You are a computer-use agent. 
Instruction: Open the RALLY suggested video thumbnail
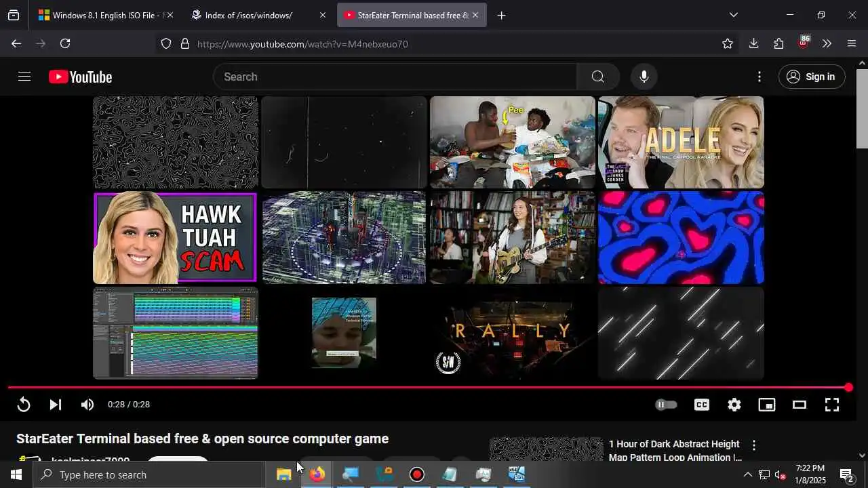coord(513,333)
